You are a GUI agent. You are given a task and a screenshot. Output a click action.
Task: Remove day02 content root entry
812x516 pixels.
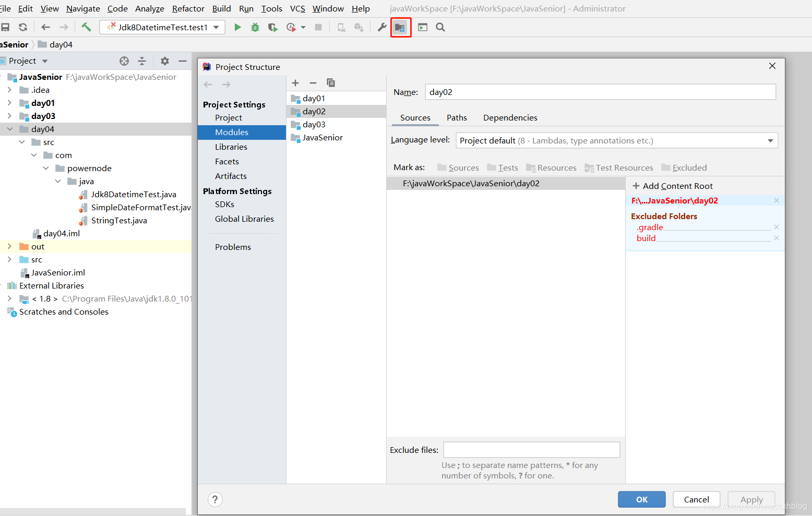777,200
